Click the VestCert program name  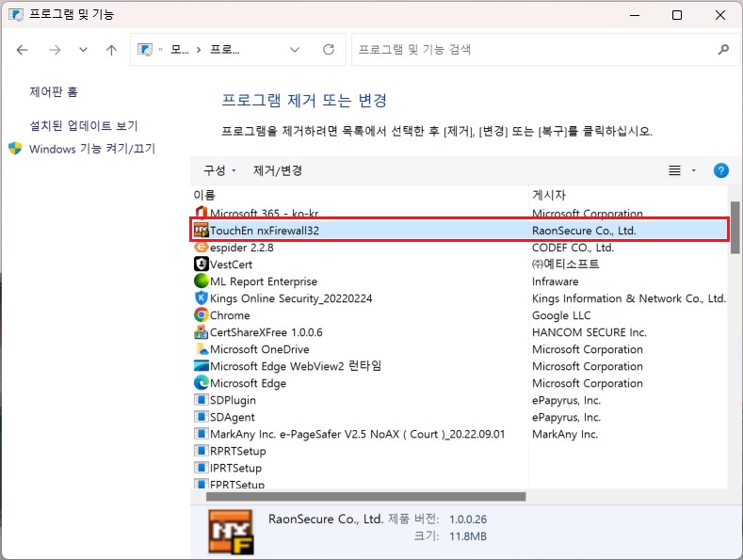coord(231,264)
